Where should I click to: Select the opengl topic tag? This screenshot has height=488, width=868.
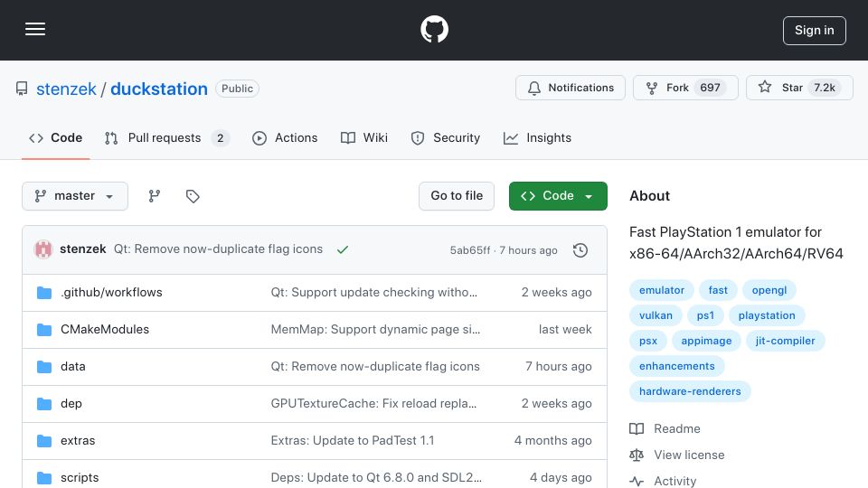(x=769, y=290)
